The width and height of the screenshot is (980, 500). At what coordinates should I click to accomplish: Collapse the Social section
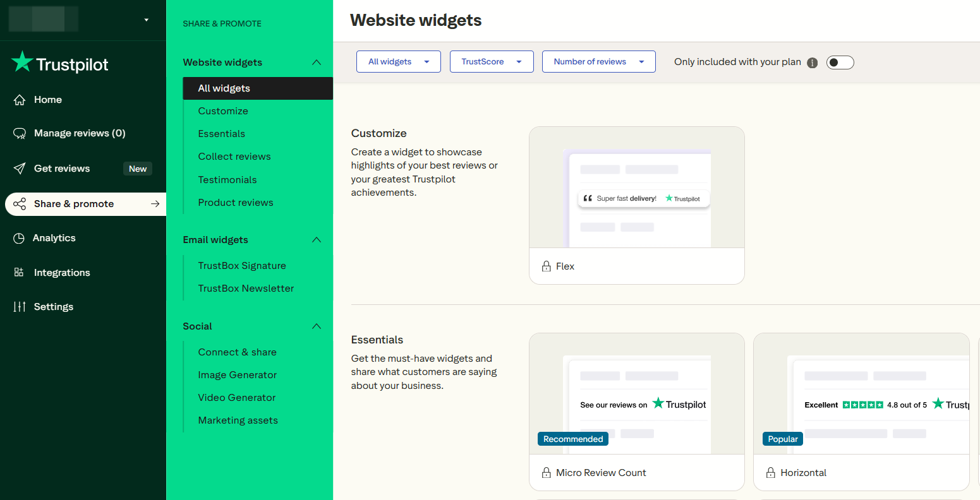point(317,326)
